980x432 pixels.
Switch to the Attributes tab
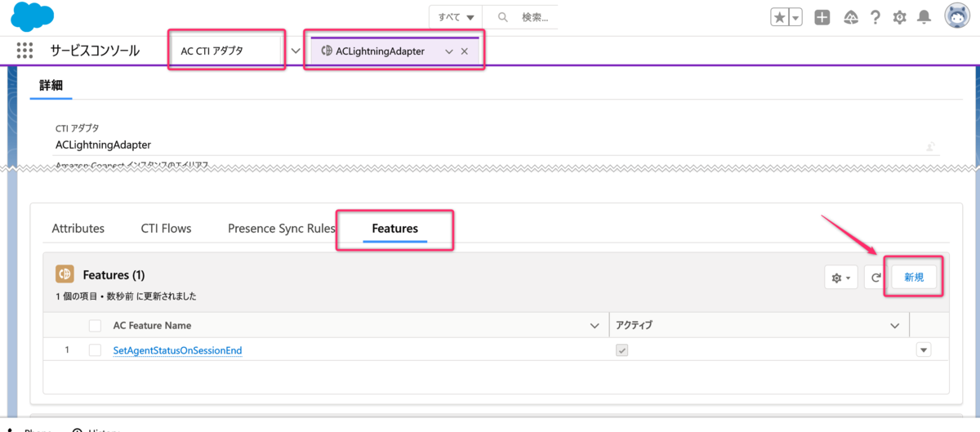pyautogui.click(x=78, y=228)
